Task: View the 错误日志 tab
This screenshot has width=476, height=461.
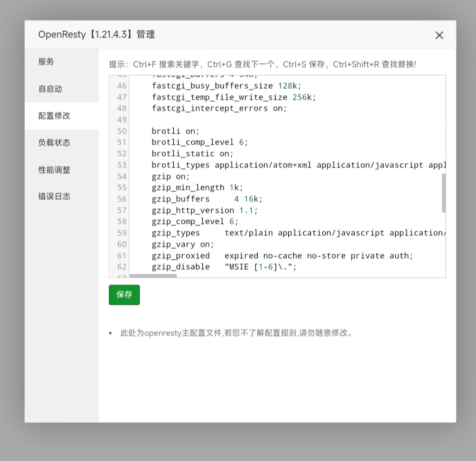Action: (54, 196)
